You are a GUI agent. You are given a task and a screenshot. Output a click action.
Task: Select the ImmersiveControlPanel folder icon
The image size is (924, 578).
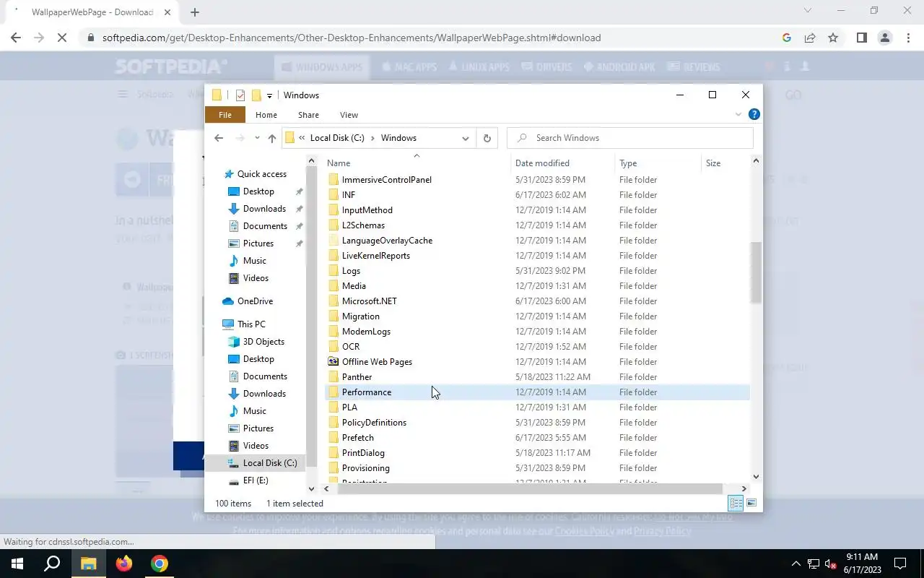click(x=333, y=180)
